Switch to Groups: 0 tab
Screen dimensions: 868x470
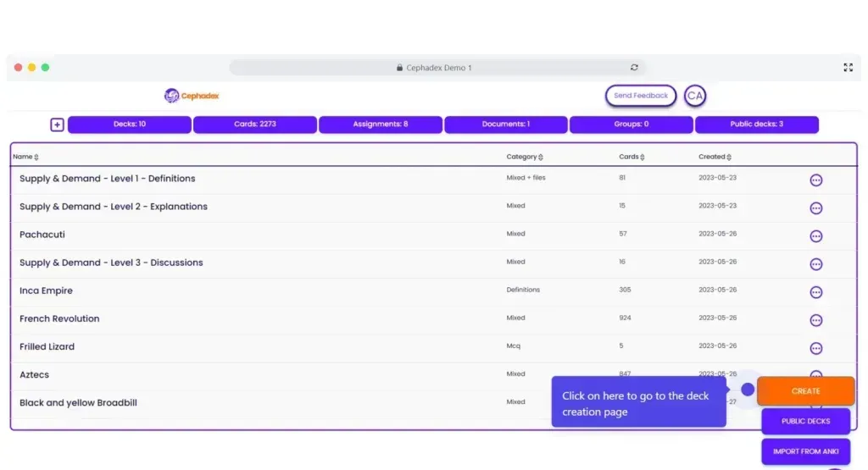(631, 124)
